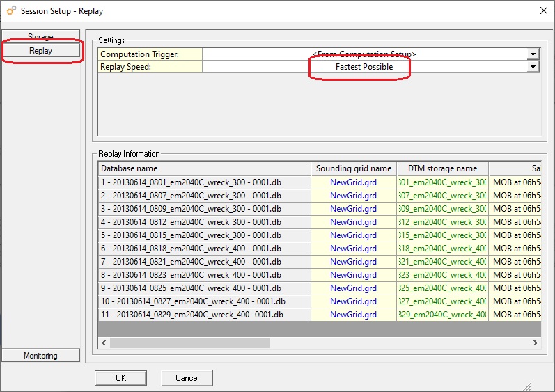Click NewGrid.grd in row 11

tap(353, 315)
